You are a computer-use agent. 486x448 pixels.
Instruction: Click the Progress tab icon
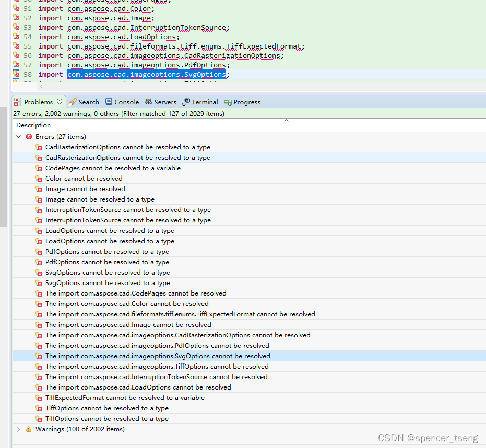coord(228,102)
